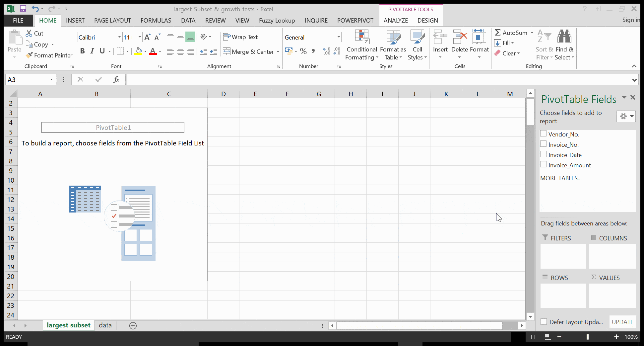
Task: Open the font name dropdown
Action: pos(119,37)
